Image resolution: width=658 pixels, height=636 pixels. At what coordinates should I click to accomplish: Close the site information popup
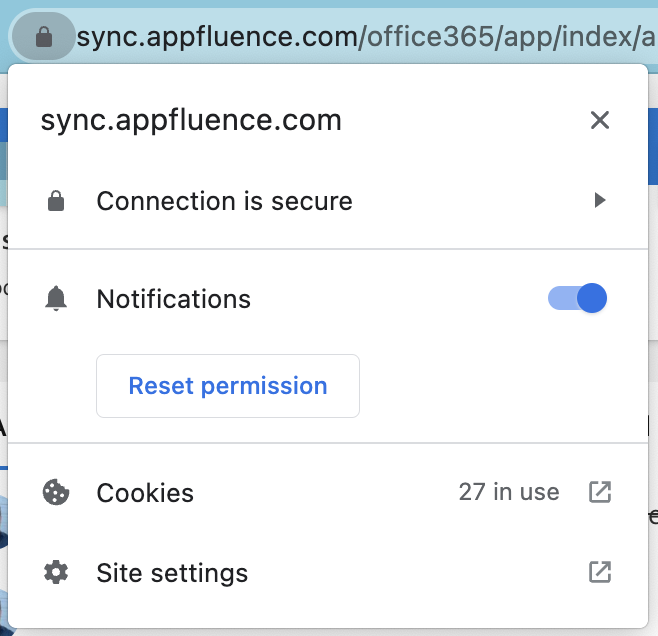(x=600, y=121)
